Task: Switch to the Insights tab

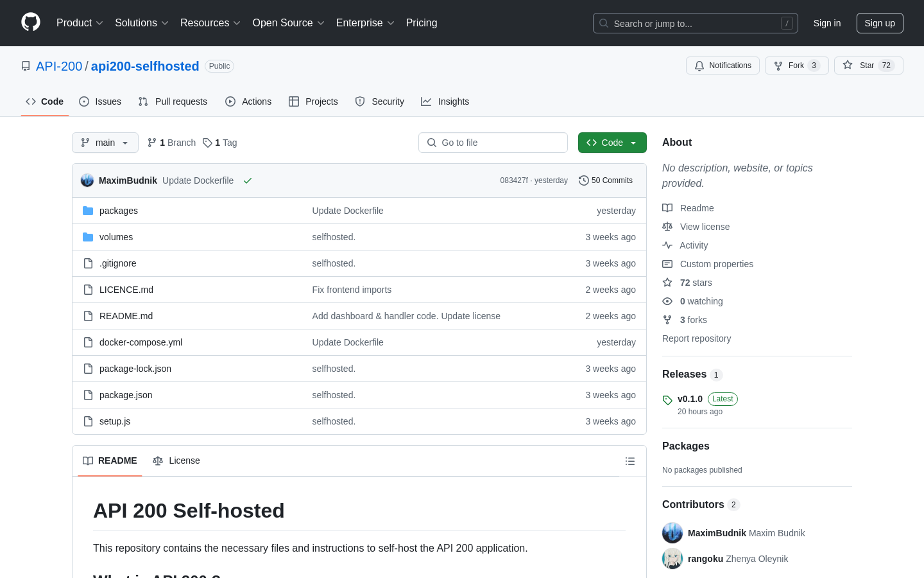Action: (445, 101)
